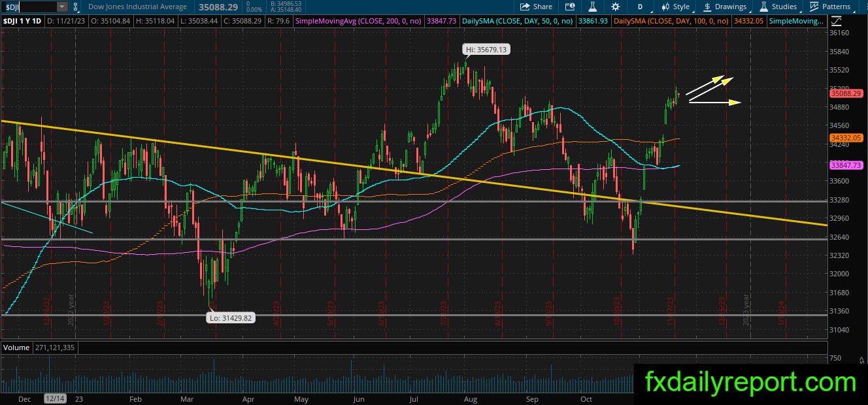Click the Lo: 31429.82 price bubble

coord(230,317)
